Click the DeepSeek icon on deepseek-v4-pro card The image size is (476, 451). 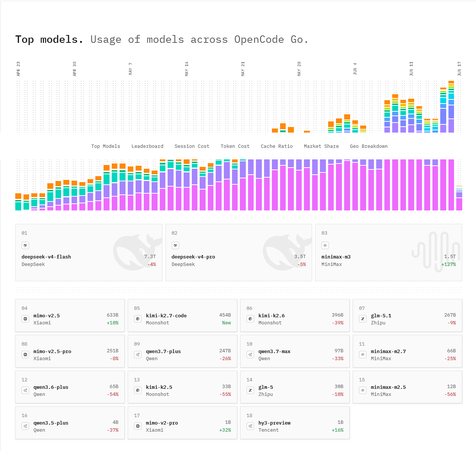click(175, 245)
